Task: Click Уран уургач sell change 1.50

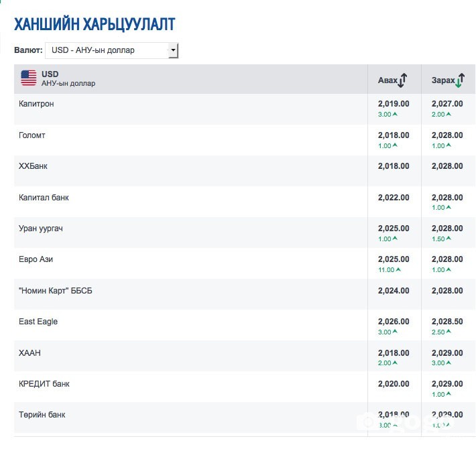Action: pos(441,239)
